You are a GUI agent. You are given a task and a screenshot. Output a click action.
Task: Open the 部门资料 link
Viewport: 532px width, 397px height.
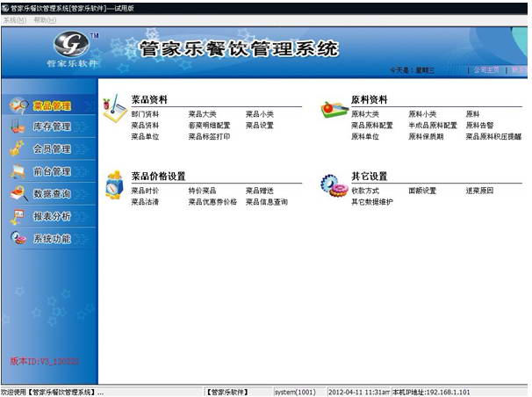(145, 114)
